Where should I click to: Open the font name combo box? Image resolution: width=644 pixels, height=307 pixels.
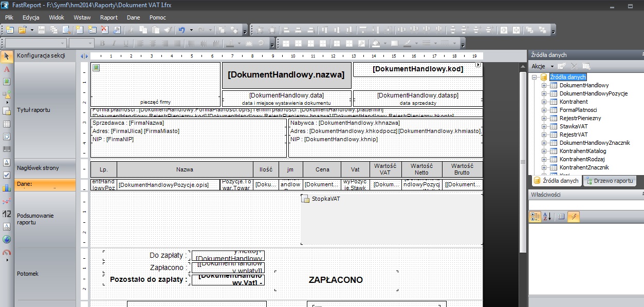[36, 43]
